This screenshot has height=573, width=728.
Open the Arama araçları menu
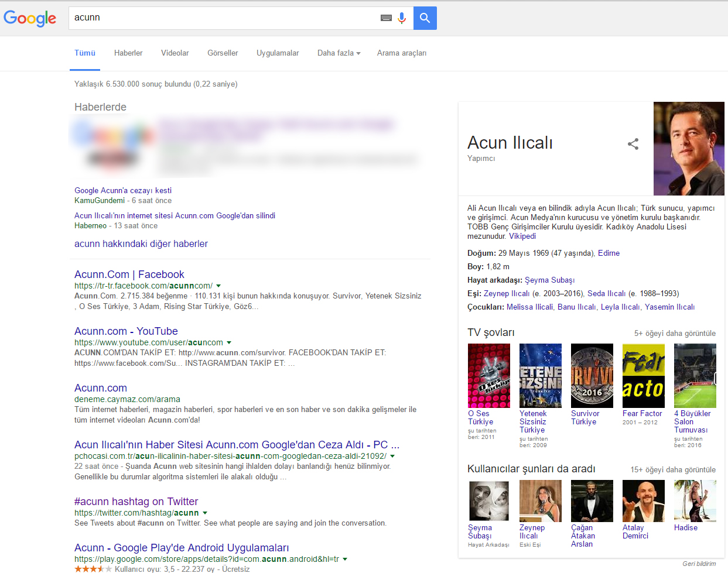(402, 53)
